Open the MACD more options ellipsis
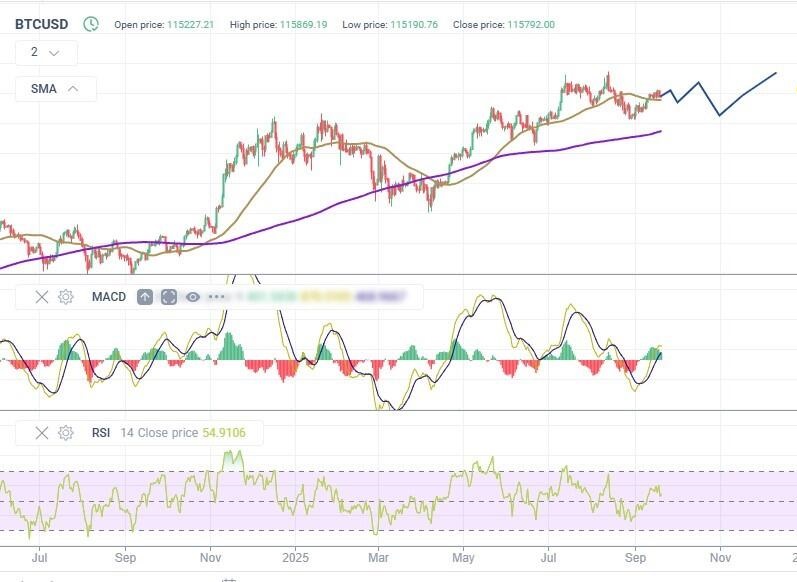 pyautogui.click(x=218, y=297)
